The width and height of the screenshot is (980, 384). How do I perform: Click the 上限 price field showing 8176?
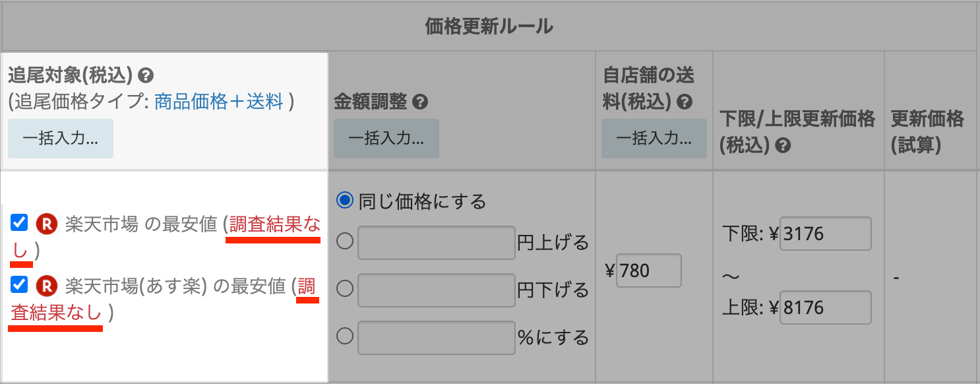click(825, 307)
